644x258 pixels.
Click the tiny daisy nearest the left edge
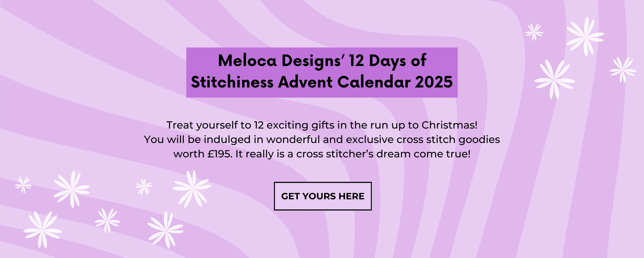coord(23,185)
